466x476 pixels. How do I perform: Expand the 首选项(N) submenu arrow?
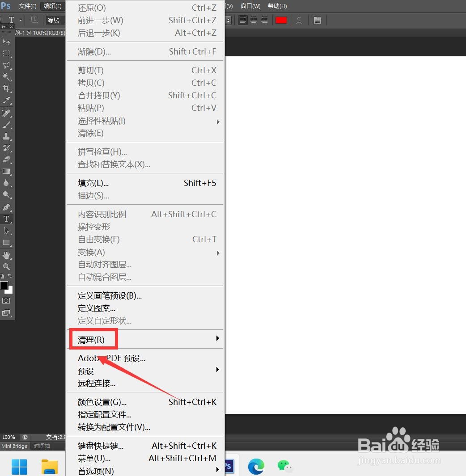[217, 470]
